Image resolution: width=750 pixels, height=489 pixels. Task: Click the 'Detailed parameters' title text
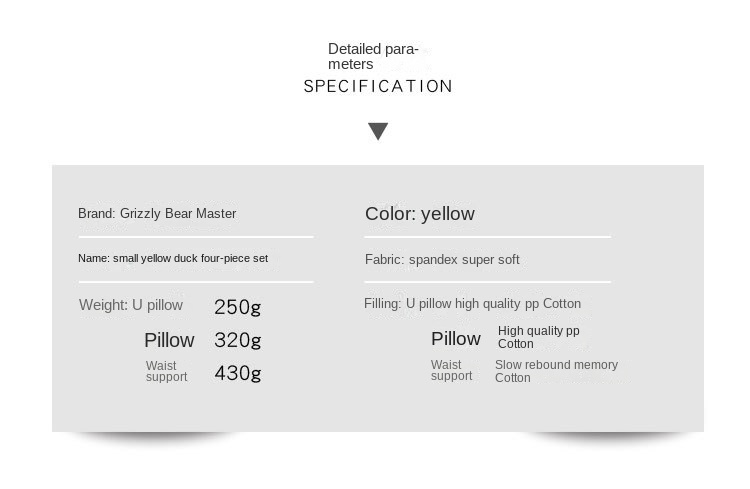pos(373,56)
